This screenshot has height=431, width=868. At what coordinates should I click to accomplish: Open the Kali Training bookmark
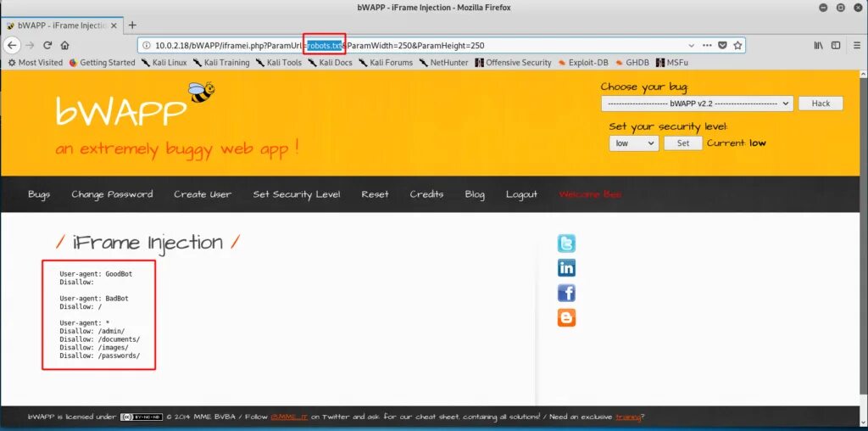tap(221, 63)
